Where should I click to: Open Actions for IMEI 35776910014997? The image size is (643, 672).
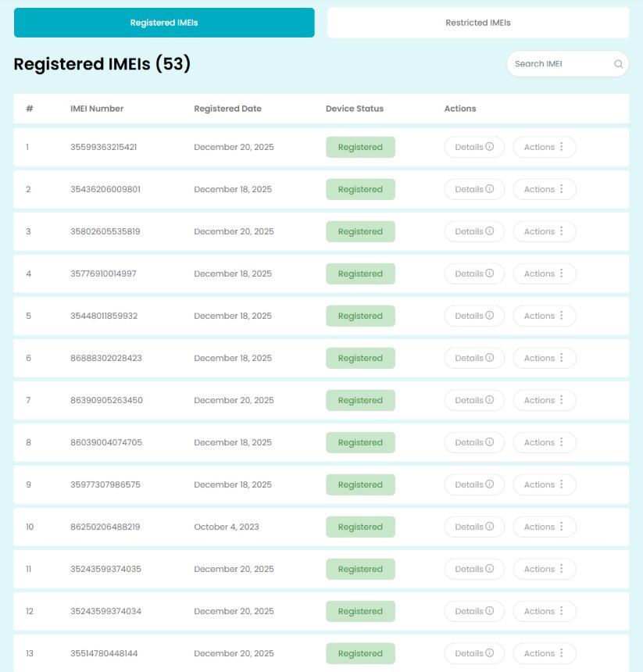[x=545, y=273]
